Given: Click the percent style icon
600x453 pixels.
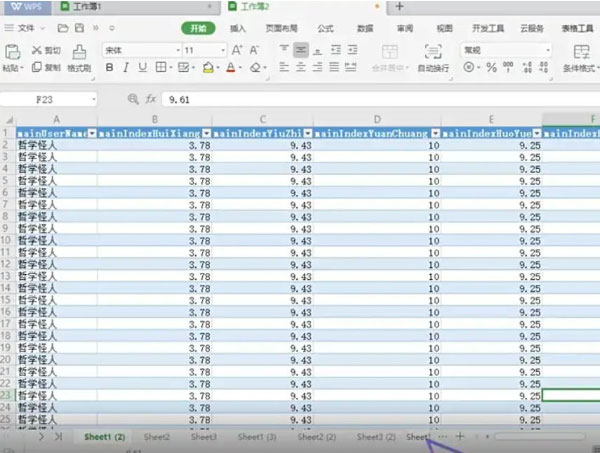Looking at the screenshot, I should (x=491, y=68).
